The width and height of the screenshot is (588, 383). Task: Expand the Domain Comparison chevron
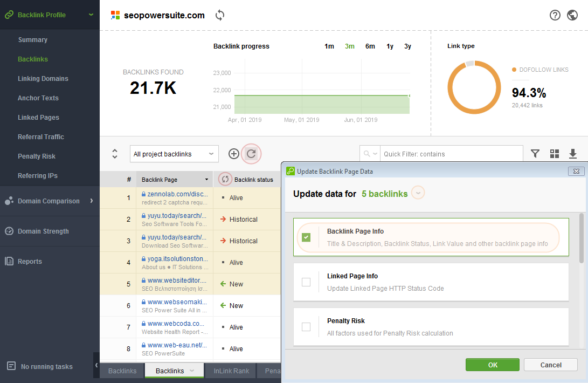click(x=92, y=201)
